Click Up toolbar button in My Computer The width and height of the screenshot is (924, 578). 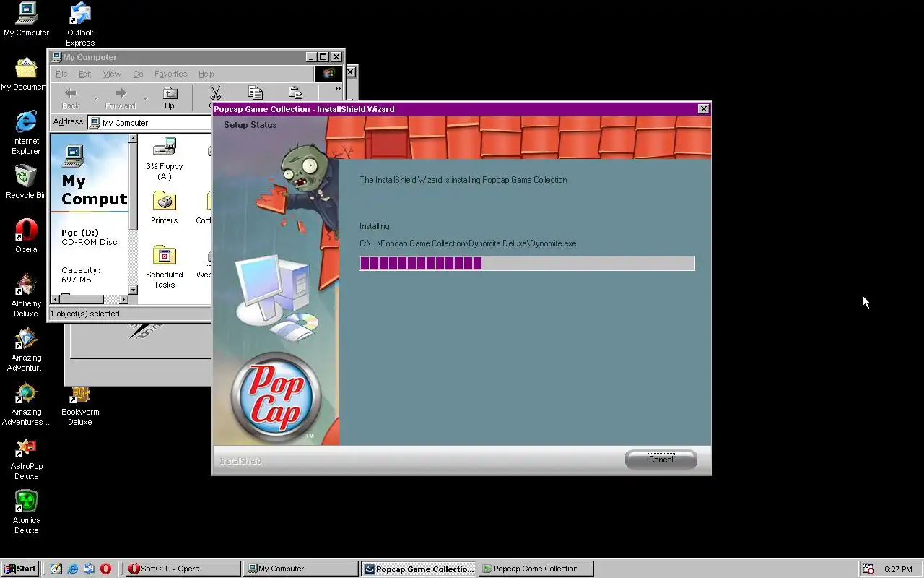169,98
